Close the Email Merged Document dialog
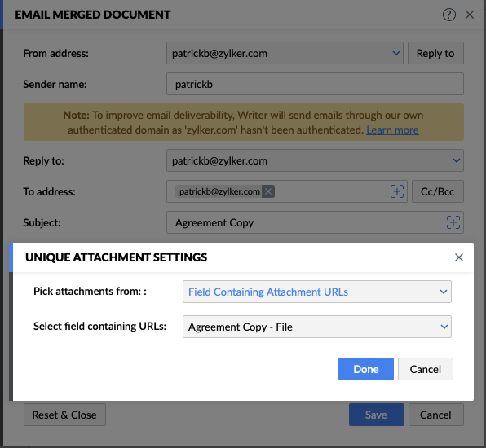This screenshot has height=448, width=486. (x=470, y=15)
